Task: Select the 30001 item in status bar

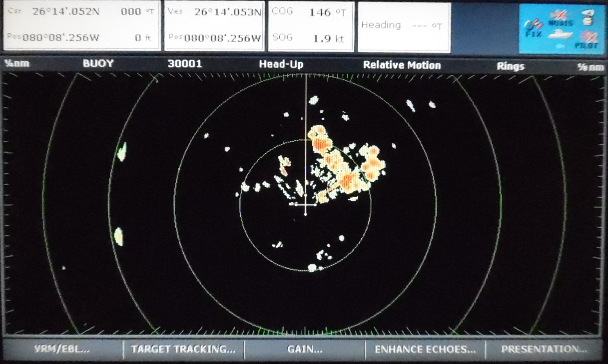Action: [x=185, y=64]
